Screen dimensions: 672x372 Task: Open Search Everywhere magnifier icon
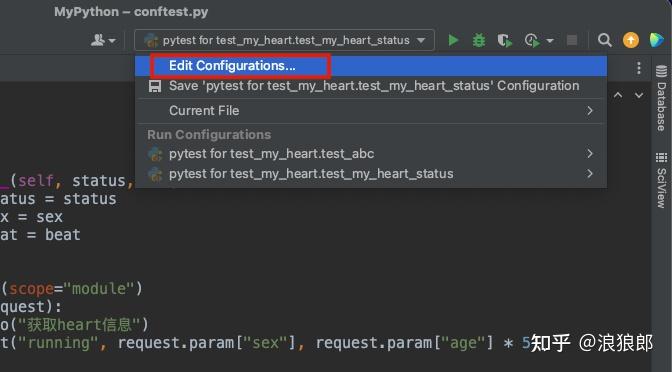coord(604,40)
